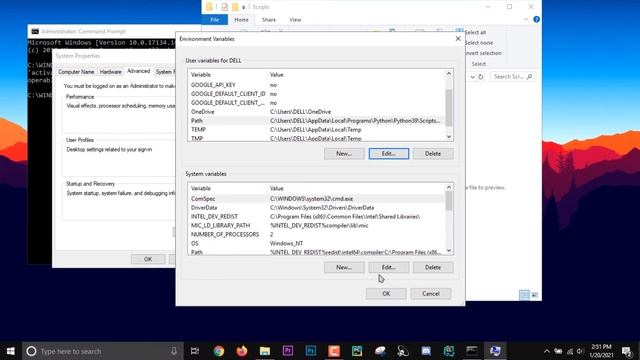Viewport: 640px width, 360px height.
Task: Select the NUMBER_OF_PROCESSORS system variable
Action: [316, 235]
